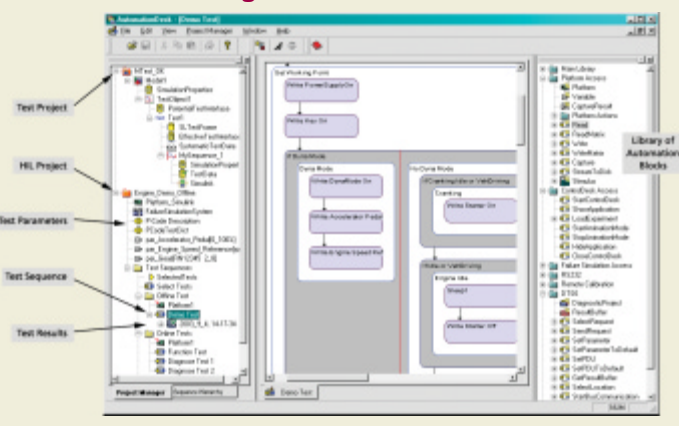Viewport: 679px width, 426px height.
Task: Toggle the expander next to Model1
Action: click(x=128, y=81)
